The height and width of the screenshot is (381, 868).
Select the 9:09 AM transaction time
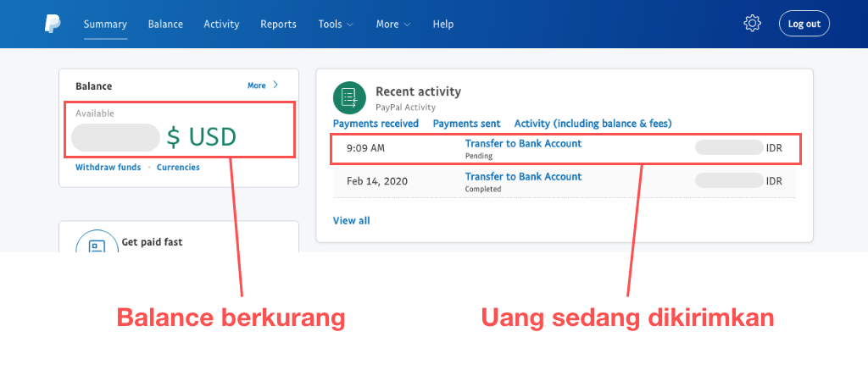tap(365, 148)
